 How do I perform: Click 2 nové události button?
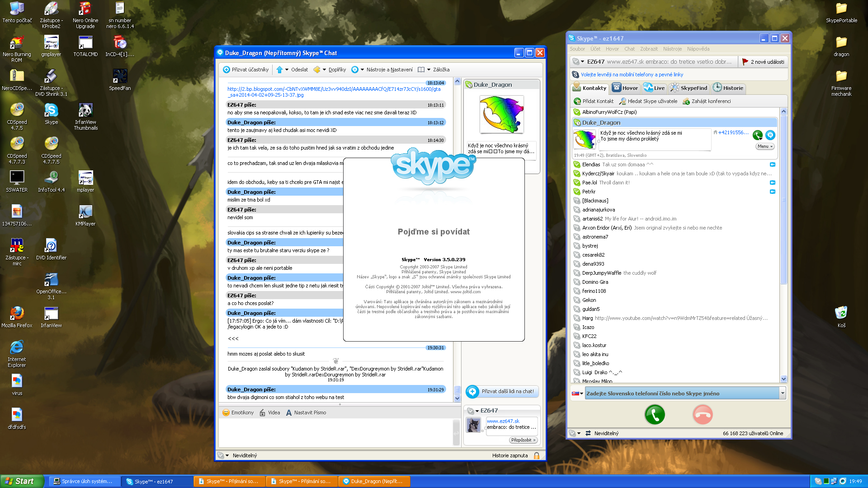point(764,62)
